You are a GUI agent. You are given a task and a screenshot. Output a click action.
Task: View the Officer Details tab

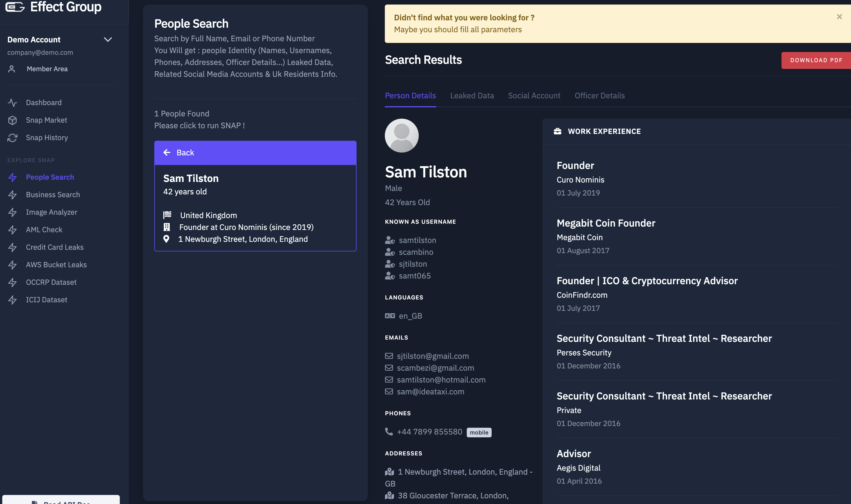click(599, 96)
